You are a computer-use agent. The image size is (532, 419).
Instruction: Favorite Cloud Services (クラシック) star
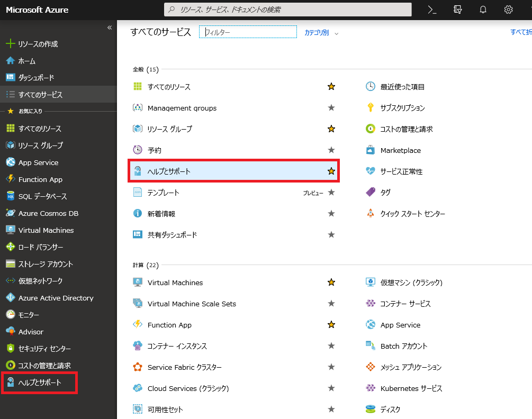click(x=331, y=388)
